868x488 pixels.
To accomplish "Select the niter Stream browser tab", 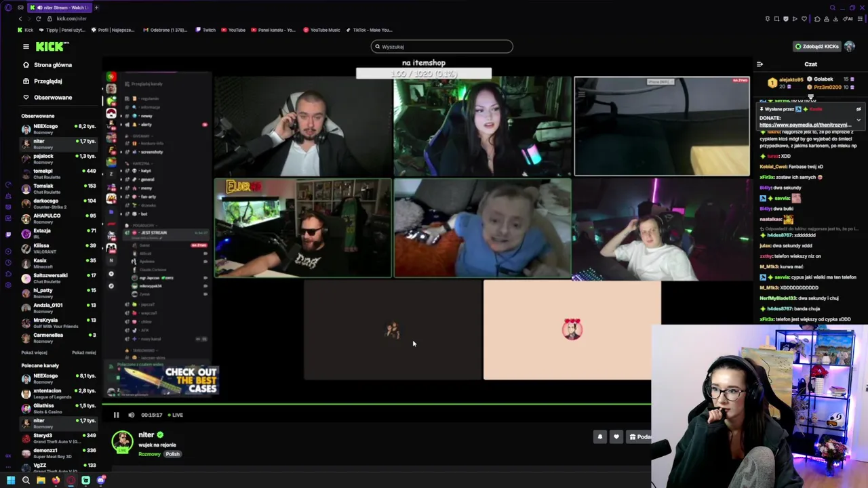I will pyautogui.click(x=58, y=7).
